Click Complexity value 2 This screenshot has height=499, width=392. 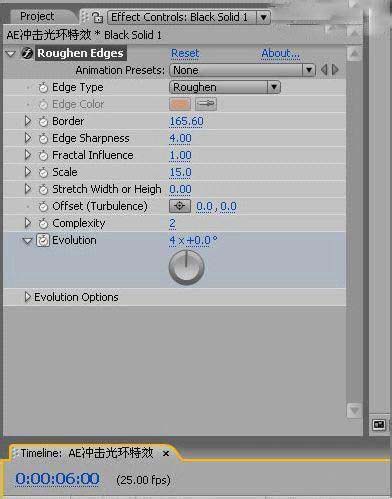tap(172, 223)
